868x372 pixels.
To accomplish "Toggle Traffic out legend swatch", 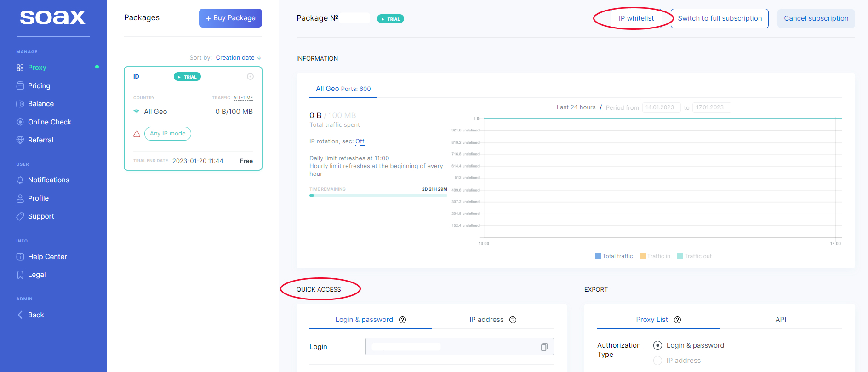I will point(680,256).
